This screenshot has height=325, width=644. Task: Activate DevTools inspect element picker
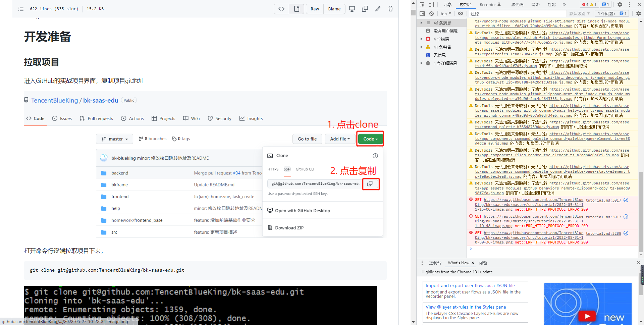[422, 4]
